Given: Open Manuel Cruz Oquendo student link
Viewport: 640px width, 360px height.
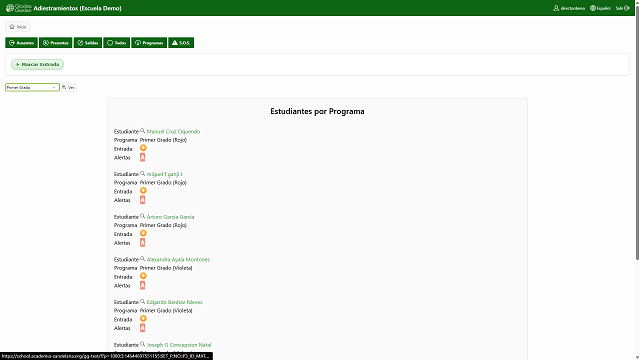Looking at the screenshot, I should pos(173,131).
